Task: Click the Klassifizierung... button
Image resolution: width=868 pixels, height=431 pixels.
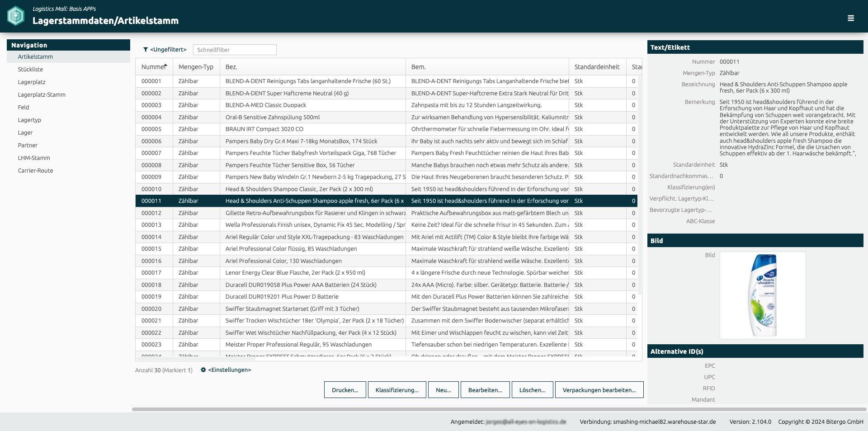Action: pos(397,390)
